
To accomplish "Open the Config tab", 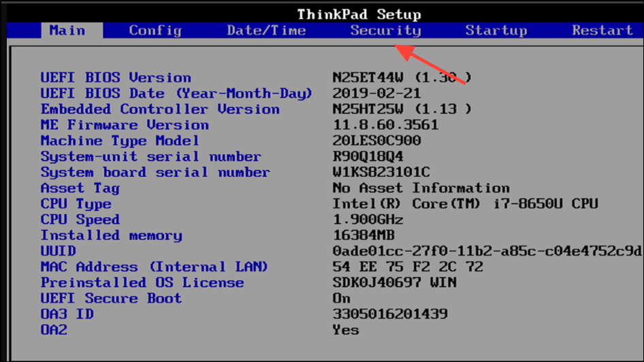I will [x=155, y=31].
